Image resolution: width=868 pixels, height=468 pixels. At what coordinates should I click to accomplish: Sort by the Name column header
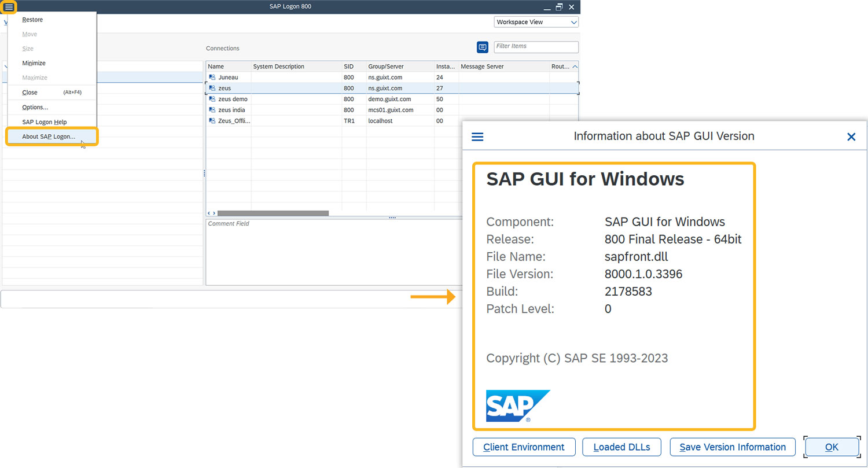click(x=229, y=67)
